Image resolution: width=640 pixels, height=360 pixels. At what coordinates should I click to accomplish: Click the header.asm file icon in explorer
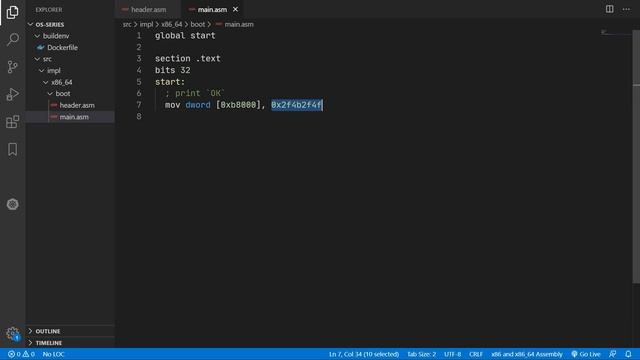point(53,105)
